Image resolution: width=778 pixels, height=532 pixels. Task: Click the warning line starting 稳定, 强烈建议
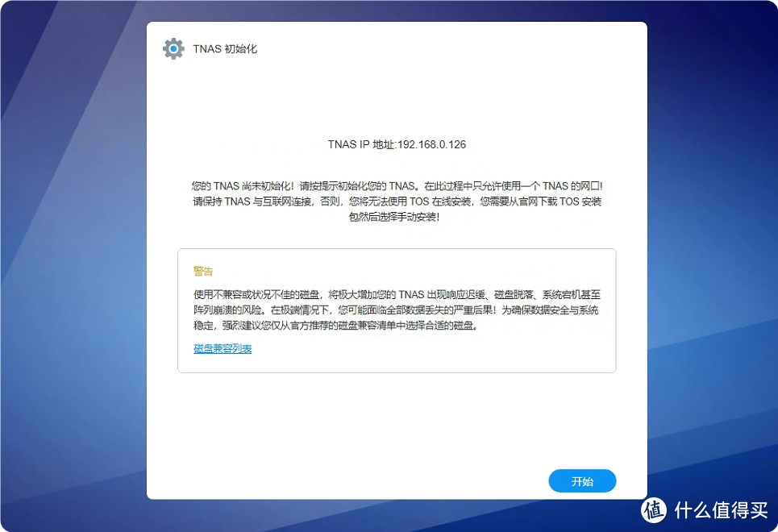pos(336,326)
